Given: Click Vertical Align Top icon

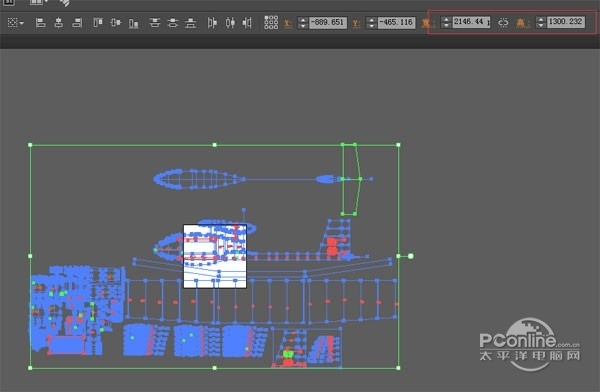Looking at the screenshot, I should pyautogui.click(x=98, y=23).
